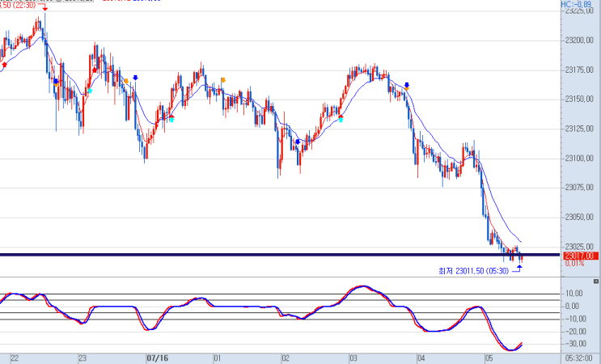Click the 23200.00 price axis label
601x364 pixels.
click(x=579, y=40)
